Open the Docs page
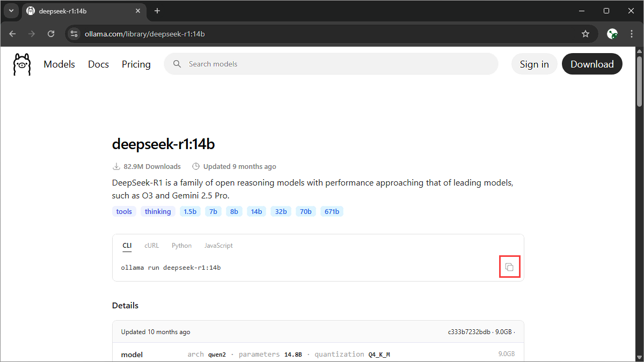644x362 pixels. (x=98, y=64)
